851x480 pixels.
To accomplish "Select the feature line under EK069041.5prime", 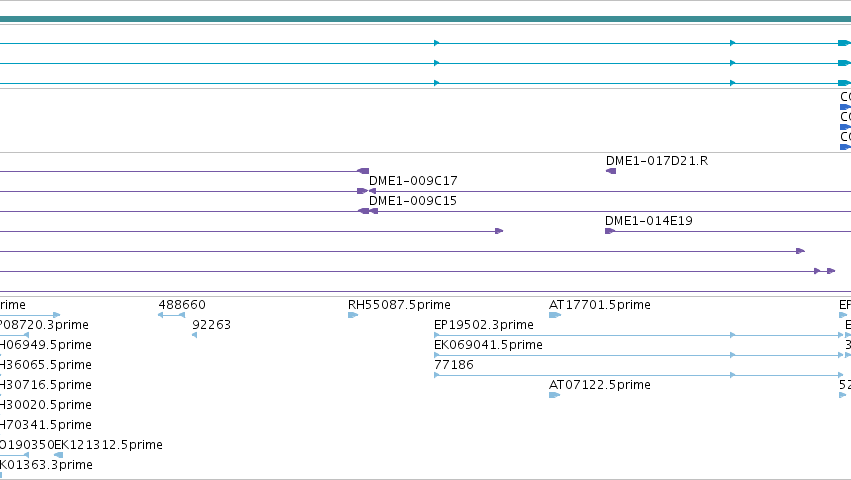I will click(x=638, y=355).
